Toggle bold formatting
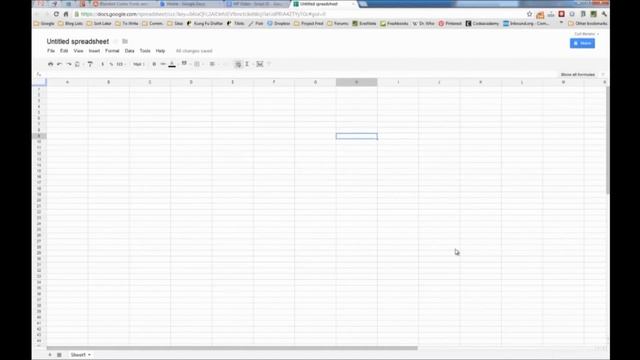Screen dimensions: 640x360 pyautogui.click(x=154, y=64)
